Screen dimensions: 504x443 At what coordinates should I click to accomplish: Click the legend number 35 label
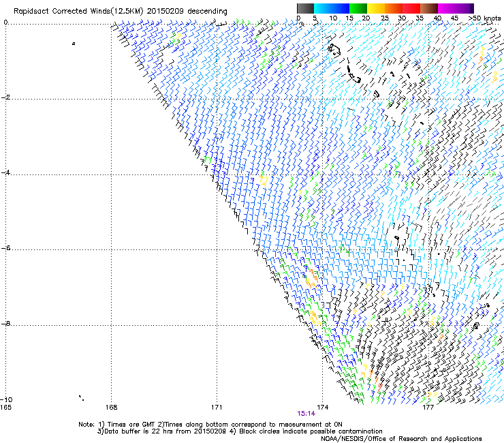tap(420, 18)
